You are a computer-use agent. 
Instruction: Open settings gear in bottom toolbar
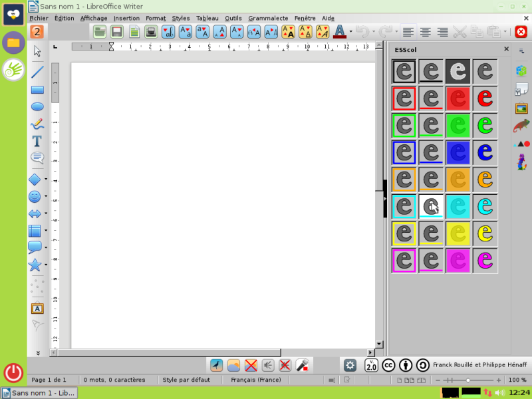[350, 365]
